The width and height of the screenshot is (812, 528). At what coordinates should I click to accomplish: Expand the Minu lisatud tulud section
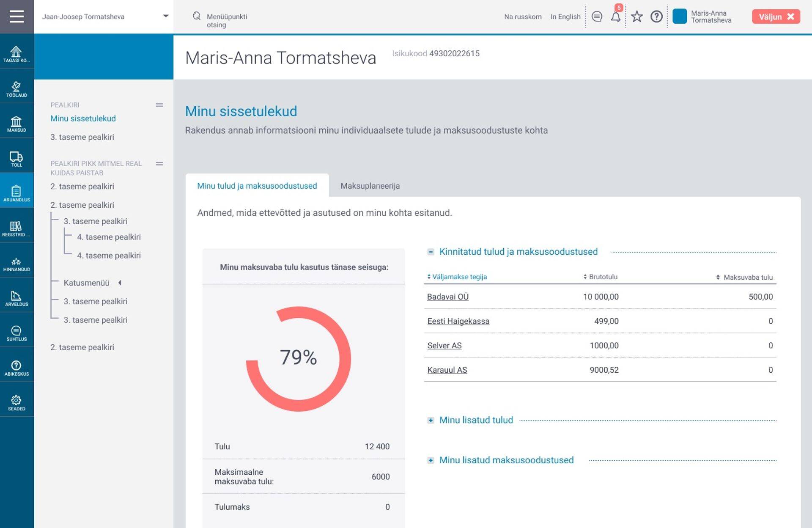point(431,420)
